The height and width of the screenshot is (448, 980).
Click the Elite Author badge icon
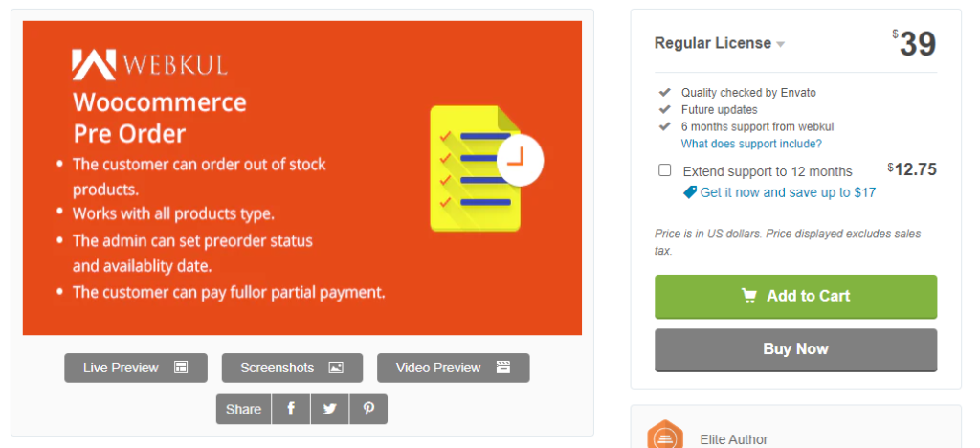664,436
